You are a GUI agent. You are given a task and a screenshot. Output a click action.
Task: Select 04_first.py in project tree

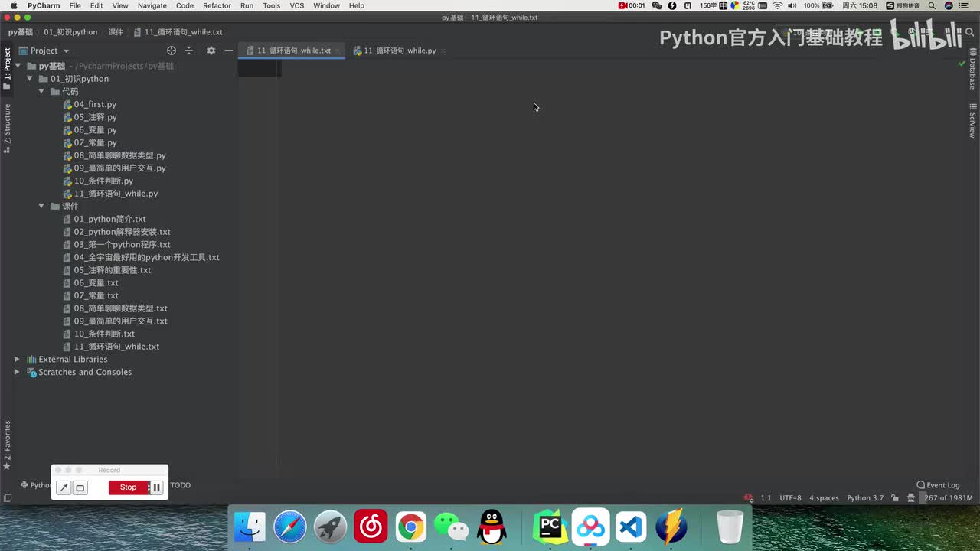(90, 104)
